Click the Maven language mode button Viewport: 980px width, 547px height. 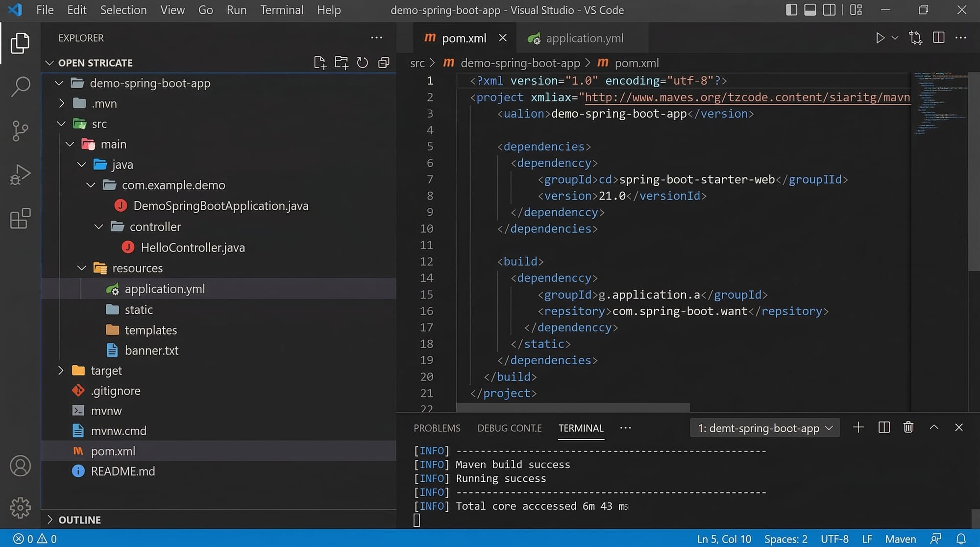point(900,539)
